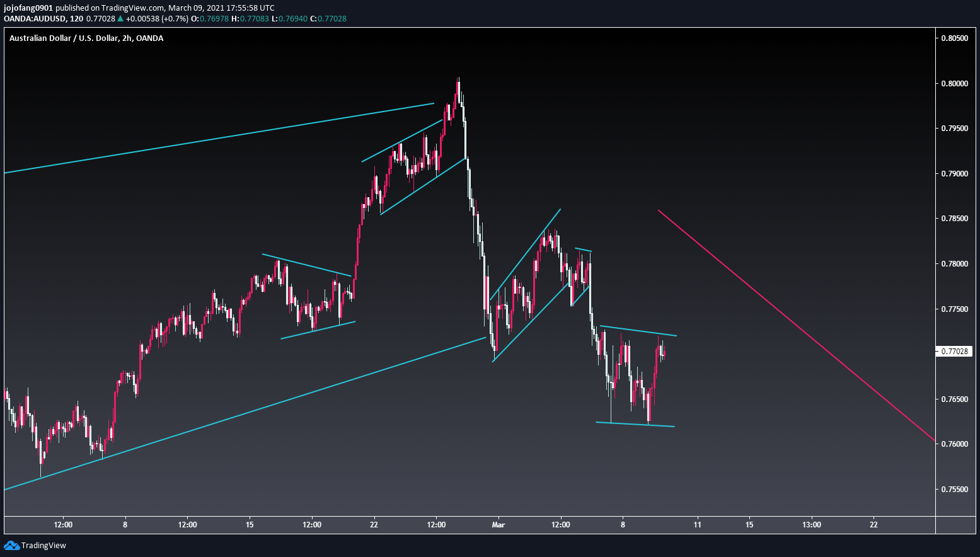Click the '22' date label before Mar

coord(374,524)
